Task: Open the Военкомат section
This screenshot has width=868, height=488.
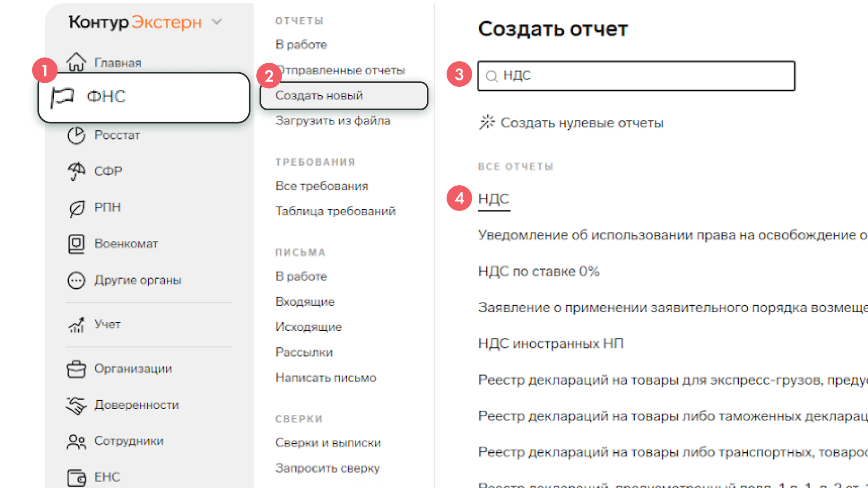Action: [x=126, y=244]
